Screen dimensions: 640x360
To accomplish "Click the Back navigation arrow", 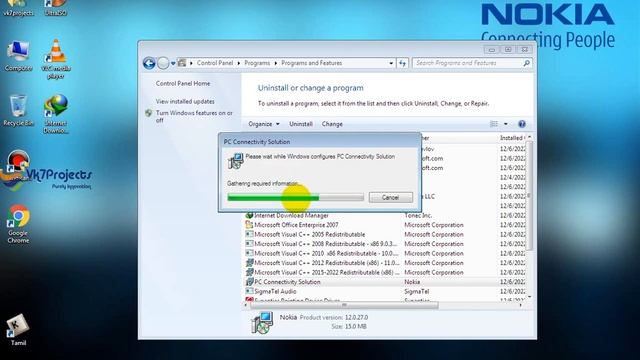I will click(x=149, y=63).
